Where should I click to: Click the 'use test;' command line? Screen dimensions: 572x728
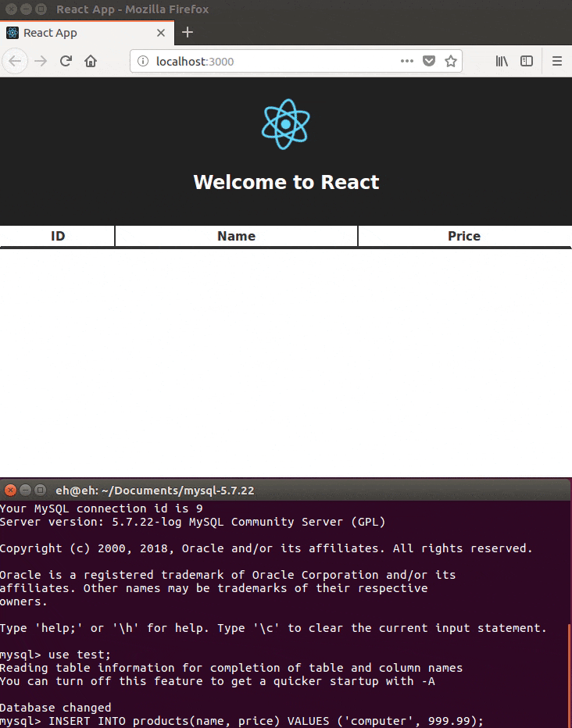click(x=55, y=655)
